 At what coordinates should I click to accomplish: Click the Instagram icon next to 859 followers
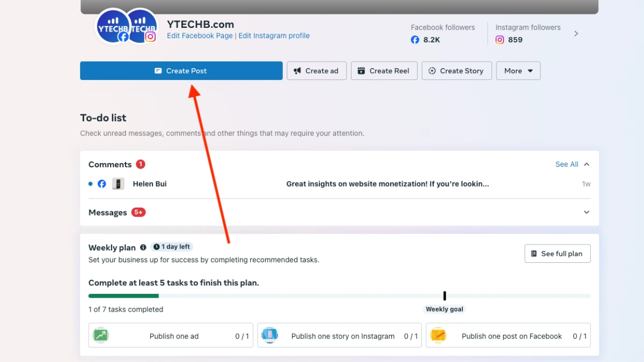500,40
